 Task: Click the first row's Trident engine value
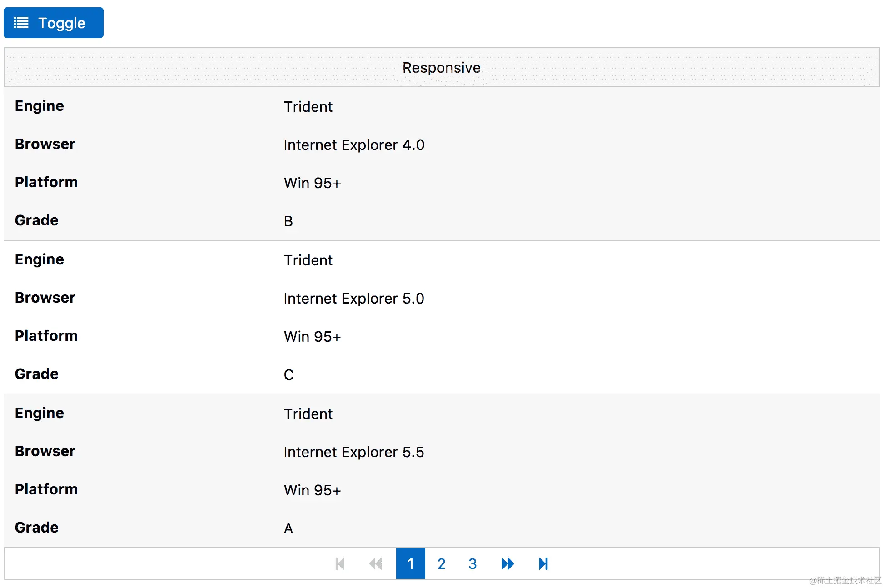(308, 107)
